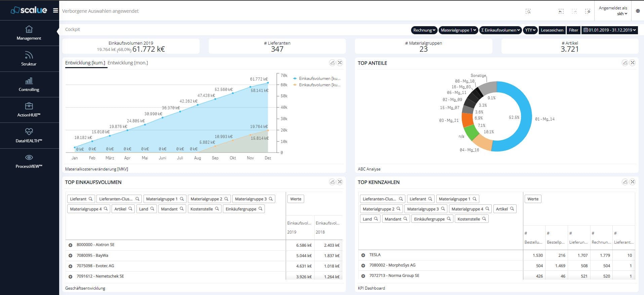Maximize the TOP KENNZAHLEN panel
Screen dimensions: 644x295
tap(632, 182)
